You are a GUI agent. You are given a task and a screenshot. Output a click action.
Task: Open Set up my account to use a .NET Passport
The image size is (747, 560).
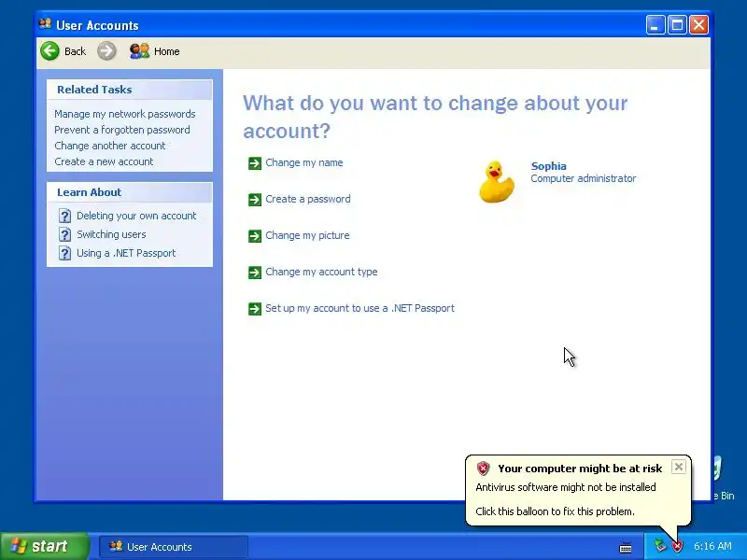(x=359, y=308)
